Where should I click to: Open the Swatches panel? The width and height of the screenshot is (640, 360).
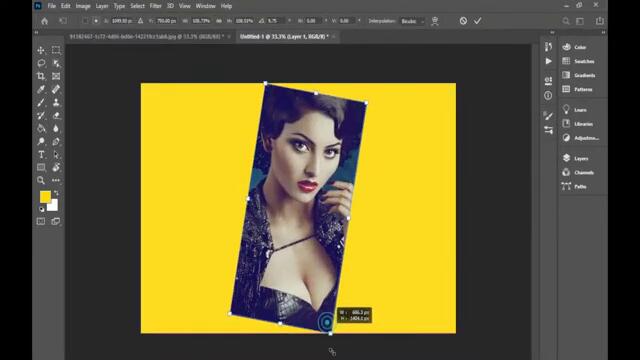pos(579,61)
